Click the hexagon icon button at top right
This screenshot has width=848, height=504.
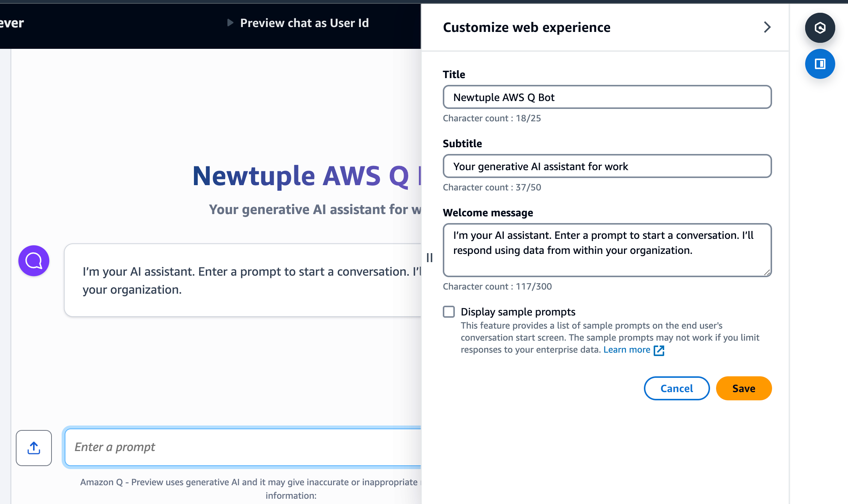pos(820,28)
